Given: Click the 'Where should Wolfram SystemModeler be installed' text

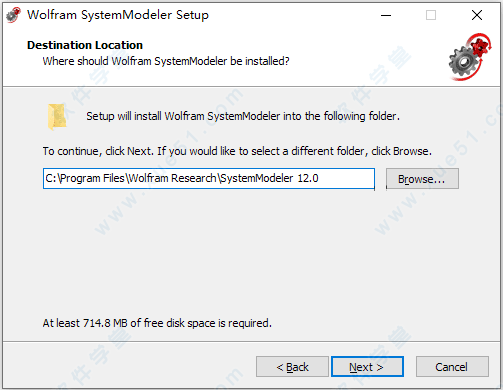Looking at the screenshot, I should 166,61.
